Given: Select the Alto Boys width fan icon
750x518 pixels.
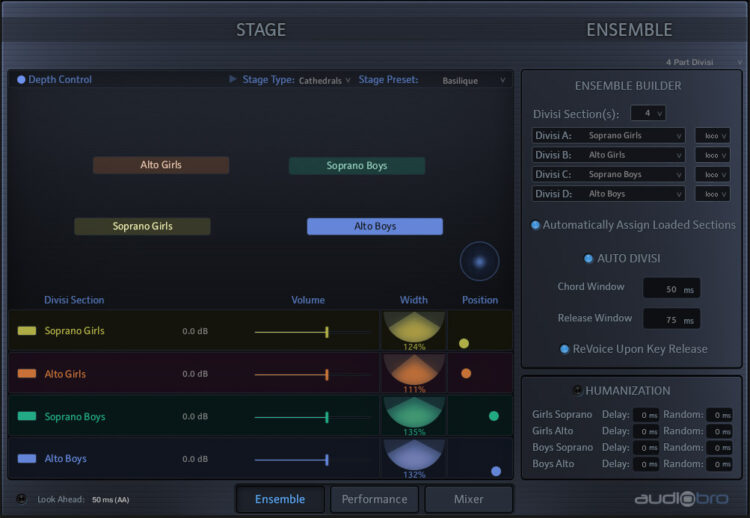Looking at the screenshot, I should 414,455.
